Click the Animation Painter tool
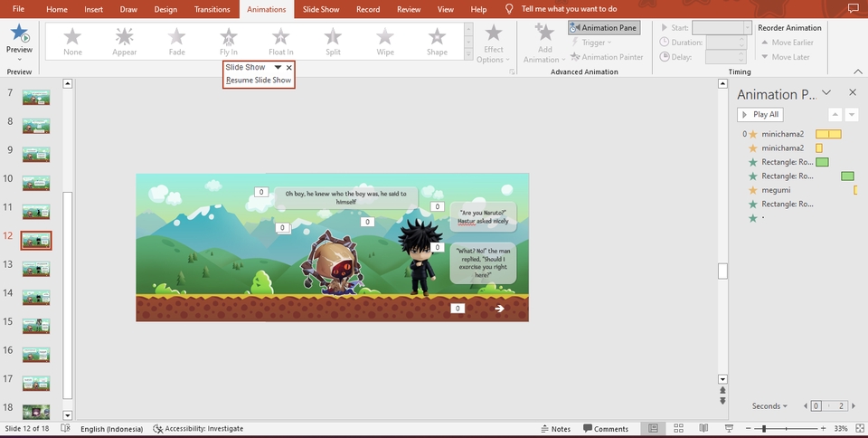 (x=606, y=56)
